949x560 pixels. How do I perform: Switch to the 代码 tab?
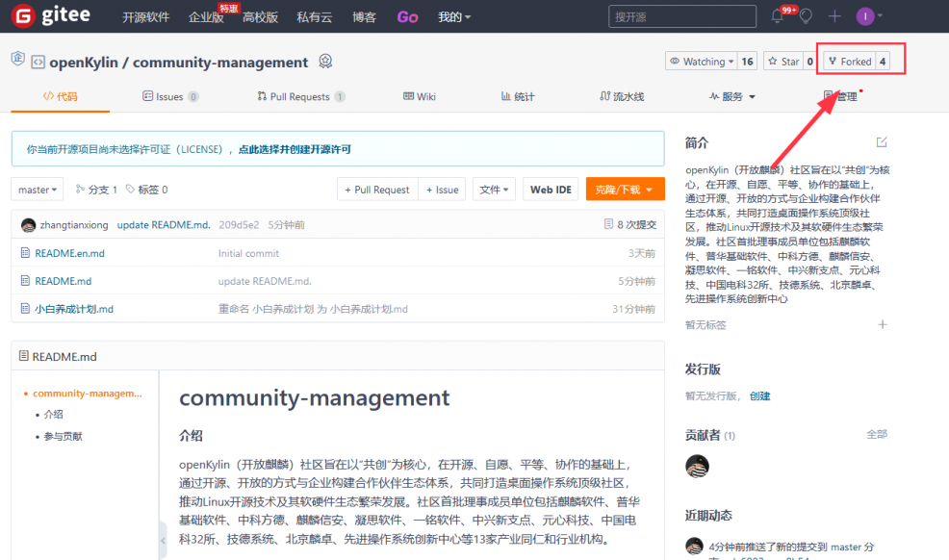pos(61,96)
